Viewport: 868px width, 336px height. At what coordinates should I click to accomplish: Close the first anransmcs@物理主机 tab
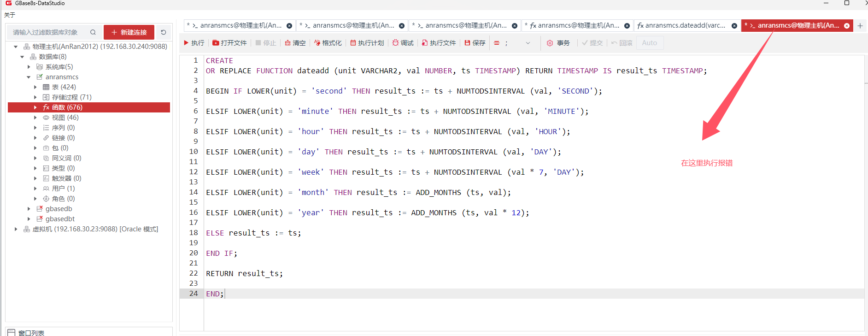pos(289,26)
